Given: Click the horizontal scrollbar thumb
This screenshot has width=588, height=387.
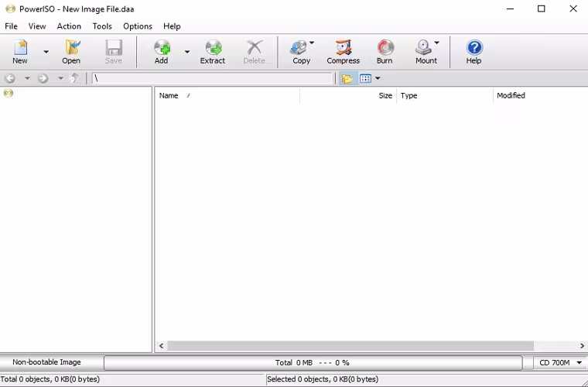Looking at the screenshot, I should (x=350, y=346).
